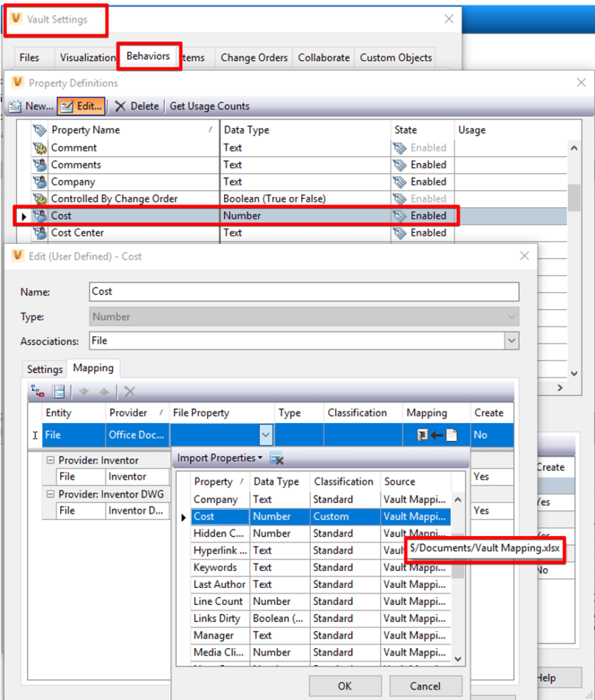This screenshot has width=595, height=700.
Task: Open File Property dropdown in mapping row
Action: point(266,435)
